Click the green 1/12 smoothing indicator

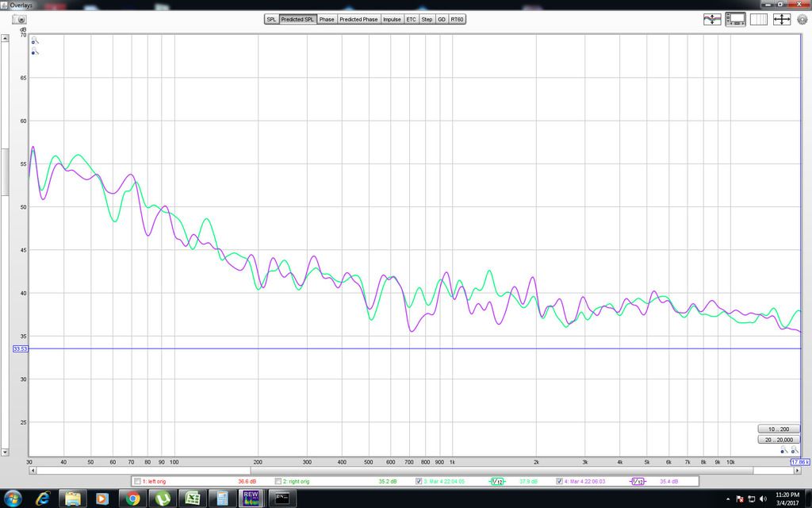tap(496, 482)
